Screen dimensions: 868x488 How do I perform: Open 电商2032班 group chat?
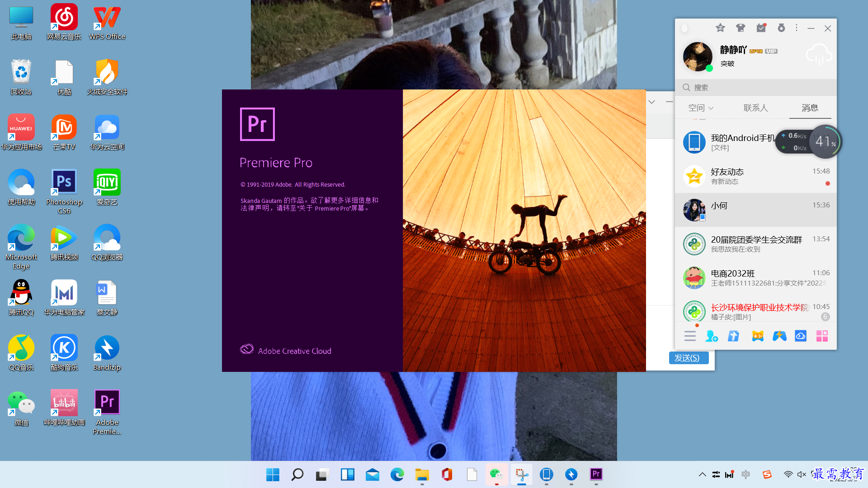point(755,278)
